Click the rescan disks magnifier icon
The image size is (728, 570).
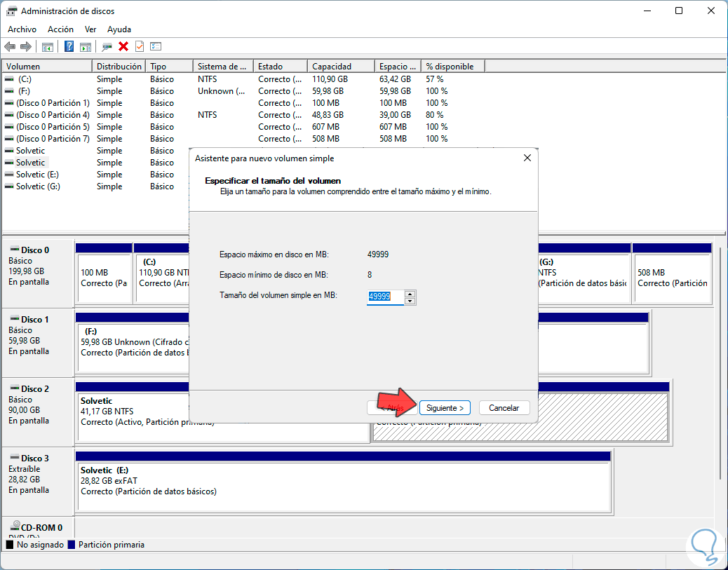tap(107, 46)
